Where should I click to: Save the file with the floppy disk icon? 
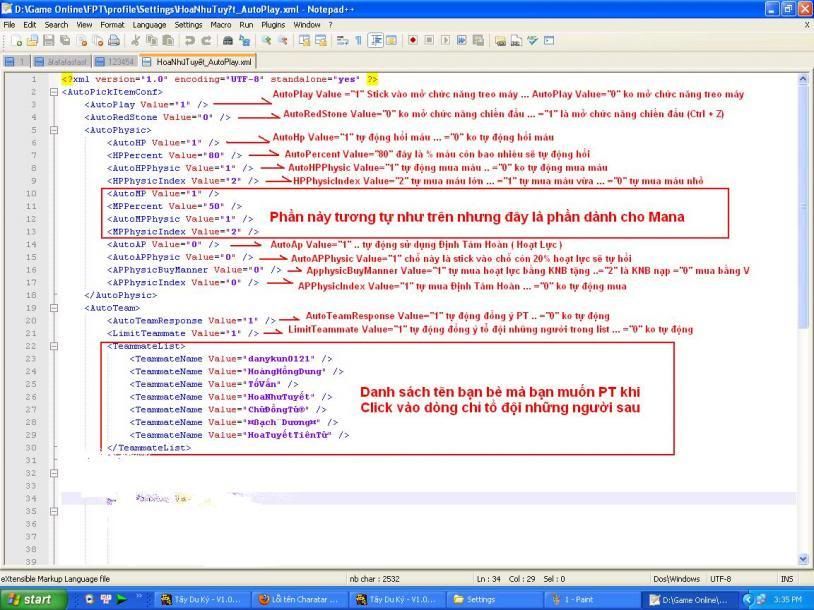coord(49,40)
